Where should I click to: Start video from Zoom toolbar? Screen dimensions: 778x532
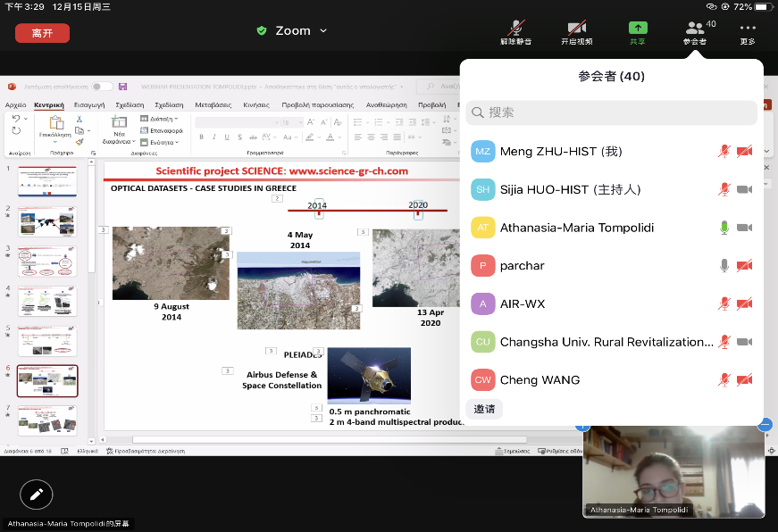(x=576, y=33)
